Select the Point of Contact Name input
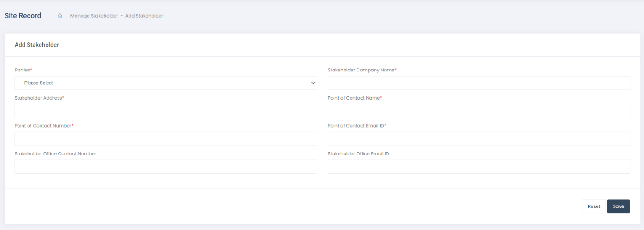The width and height of the screenshot is (644, 230). [479, 111]
